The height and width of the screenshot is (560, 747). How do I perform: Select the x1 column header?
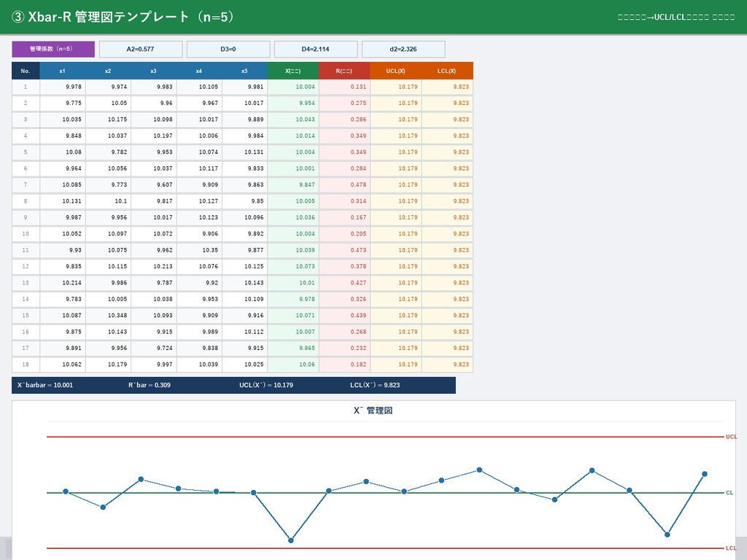click(63, 71)
